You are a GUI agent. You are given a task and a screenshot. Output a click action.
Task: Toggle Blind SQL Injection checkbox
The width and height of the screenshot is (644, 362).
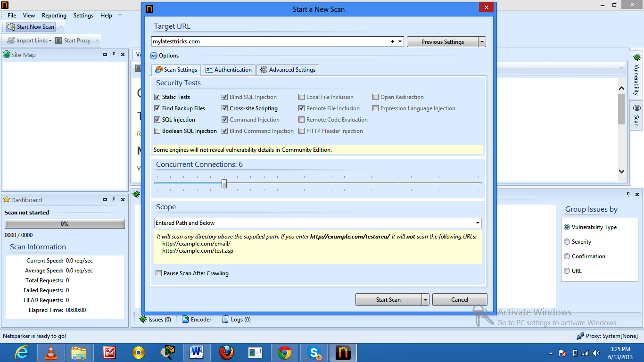225,97
